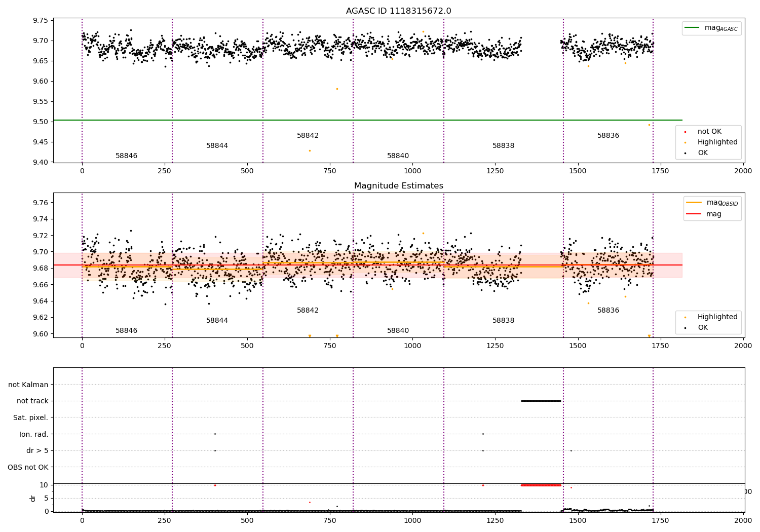Screen dimensions: 760x532
Task: Click the red run of points at dr 10
Action: 541,485
